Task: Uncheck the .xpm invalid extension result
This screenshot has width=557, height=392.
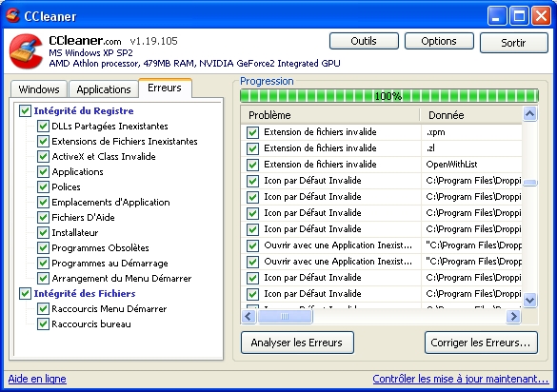Action: (x=252, y=132)
